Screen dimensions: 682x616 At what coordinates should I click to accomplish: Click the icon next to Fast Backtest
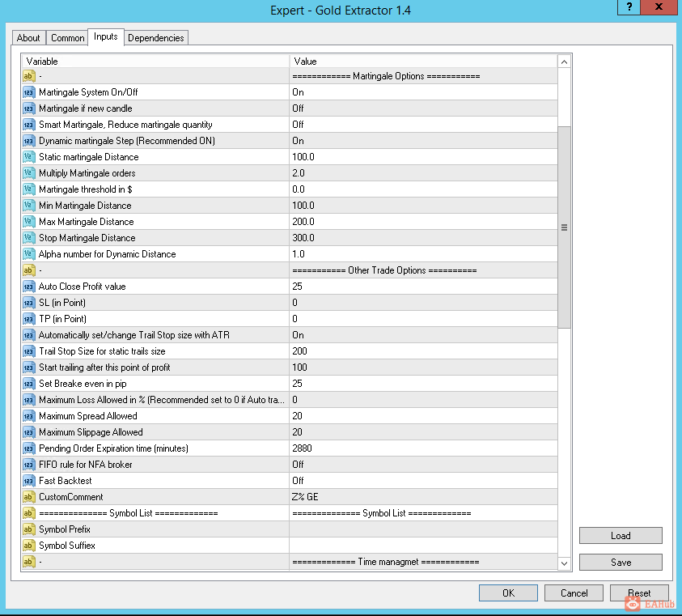point(28,481)
